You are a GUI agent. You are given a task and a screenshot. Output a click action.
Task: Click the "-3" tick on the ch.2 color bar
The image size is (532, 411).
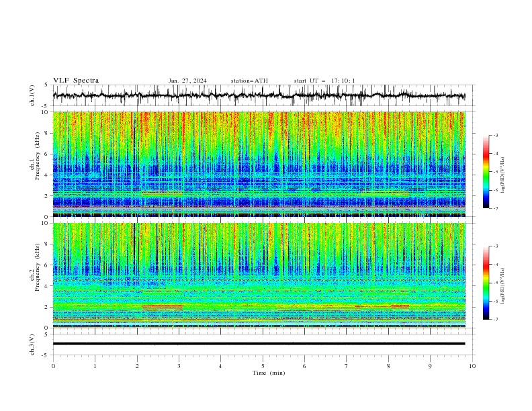tap(496, 246)
